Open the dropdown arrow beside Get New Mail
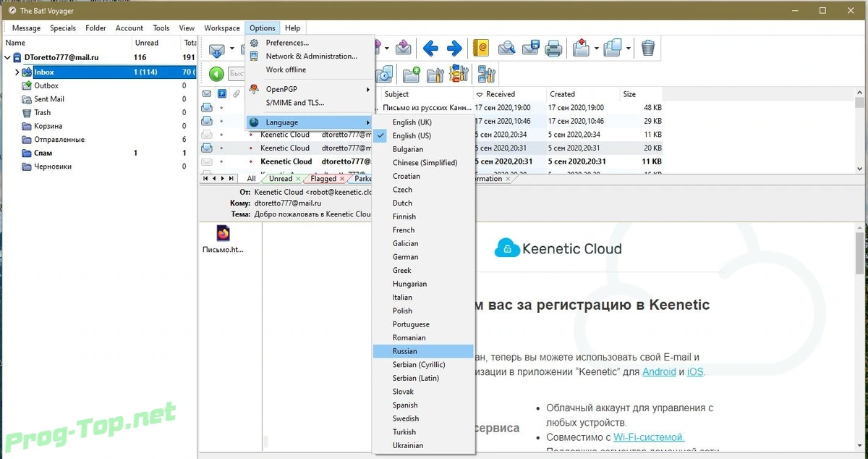Image resolution: width=868 pixels, height=459 pixels. pyautogui.click(x=232, y=49)
